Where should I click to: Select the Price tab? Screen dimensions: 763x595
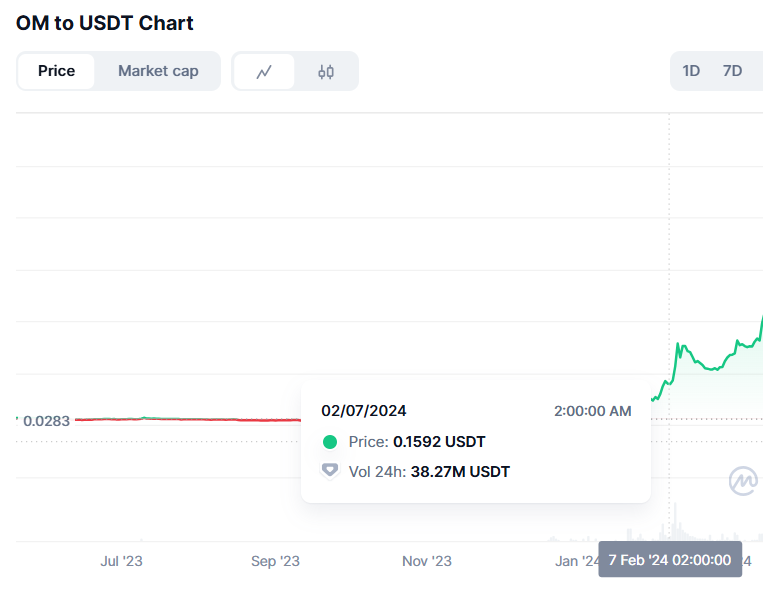[x=56, y=71]
